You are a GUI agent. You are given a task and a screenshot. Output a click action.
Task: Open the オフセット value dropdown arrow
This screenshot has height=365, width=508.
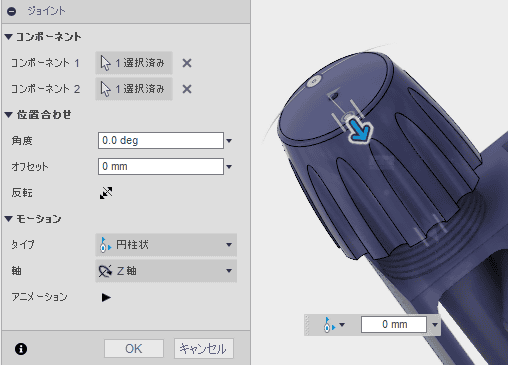[x=229, y=167]
